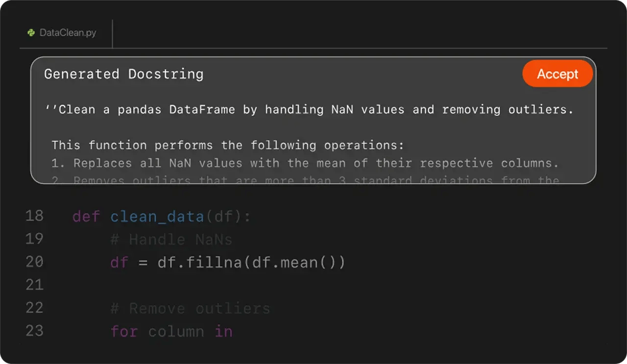627x364 pixels.
Task: Click the in keyword on line 23
Action: 224,331
